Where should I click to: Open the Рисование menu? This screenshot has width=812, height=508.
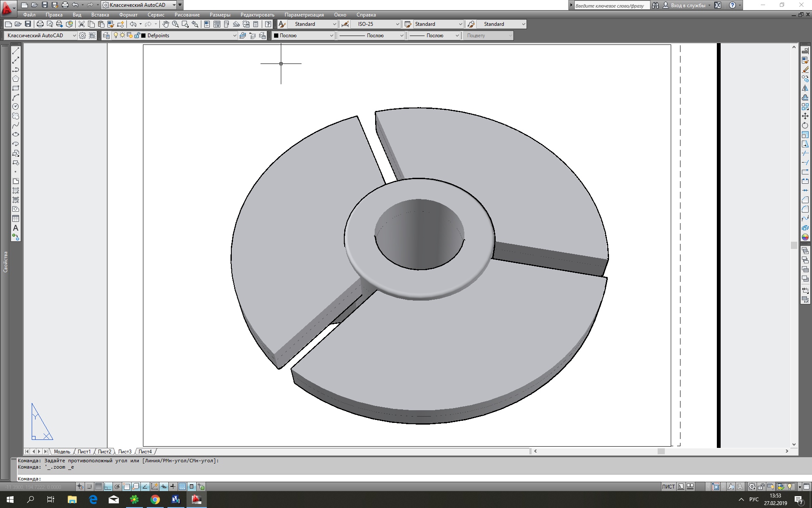click(x=187, y=15)
